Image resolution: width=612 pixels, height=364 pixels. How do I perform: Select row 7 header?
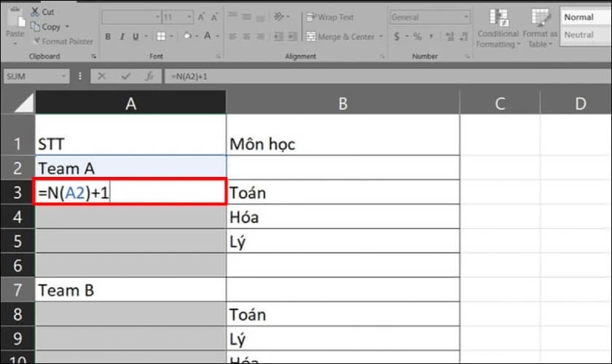tap(17, 290)
